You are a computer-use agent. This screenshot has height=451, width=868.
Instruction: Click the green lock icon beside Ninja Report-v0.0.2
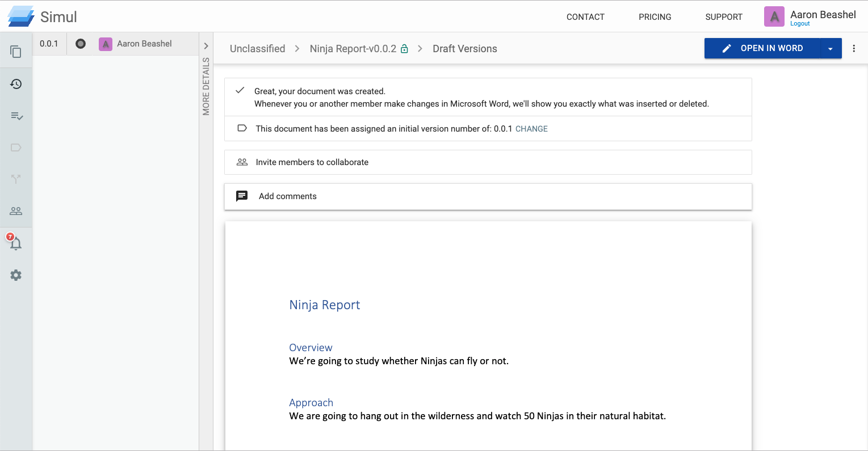(404, 49)
